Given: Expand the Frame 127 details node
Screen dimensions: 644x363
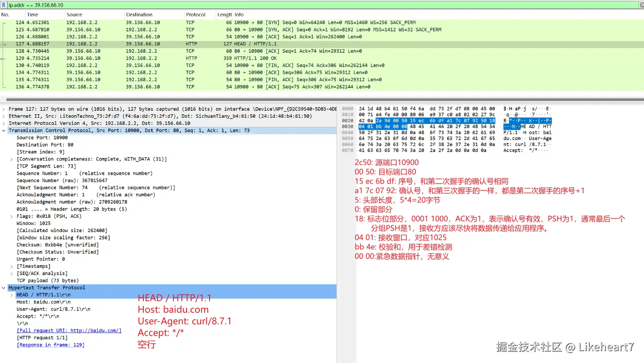Looking at the screenshot, I should 4,109.
